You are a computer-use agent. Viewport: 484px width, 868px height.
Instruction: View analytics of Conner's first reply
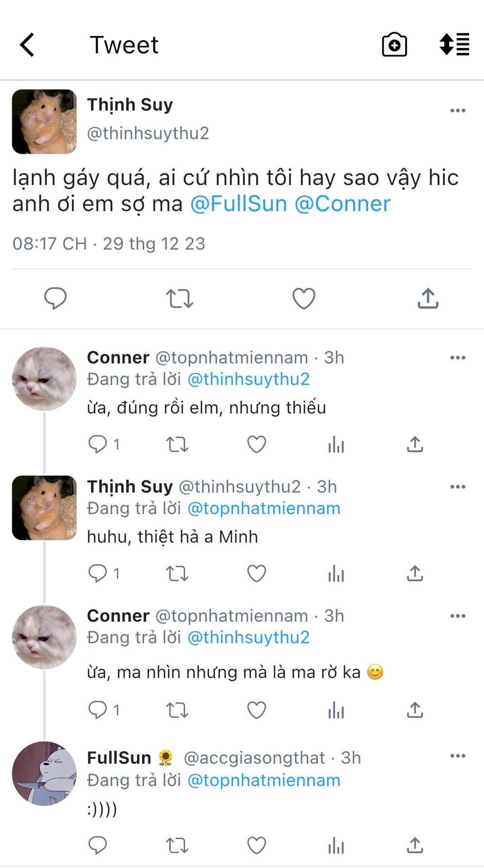click(x=336, y=444)
